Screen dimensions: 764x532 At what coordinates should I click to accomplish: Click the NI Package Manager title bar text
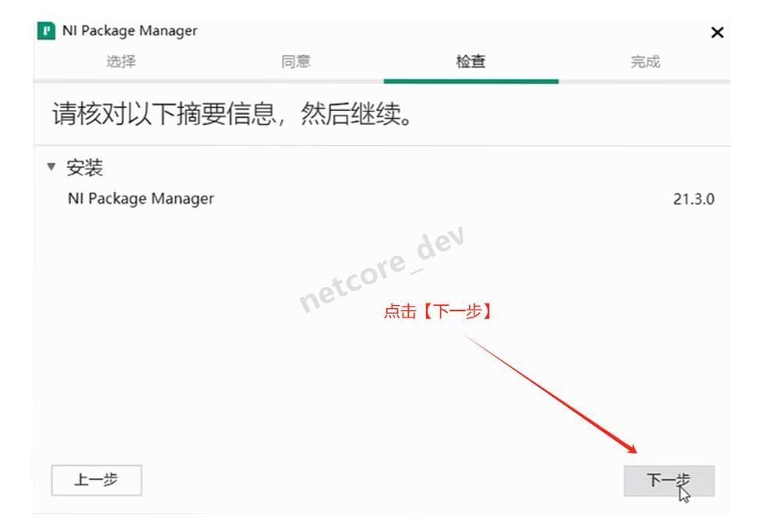point(130,30)
